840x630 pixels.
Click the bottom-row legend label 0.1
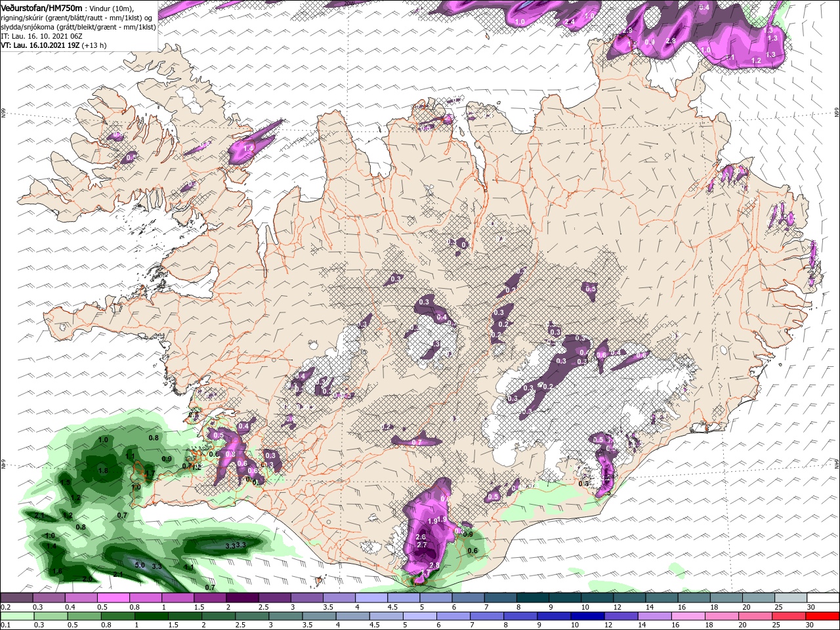pos(5,625)
